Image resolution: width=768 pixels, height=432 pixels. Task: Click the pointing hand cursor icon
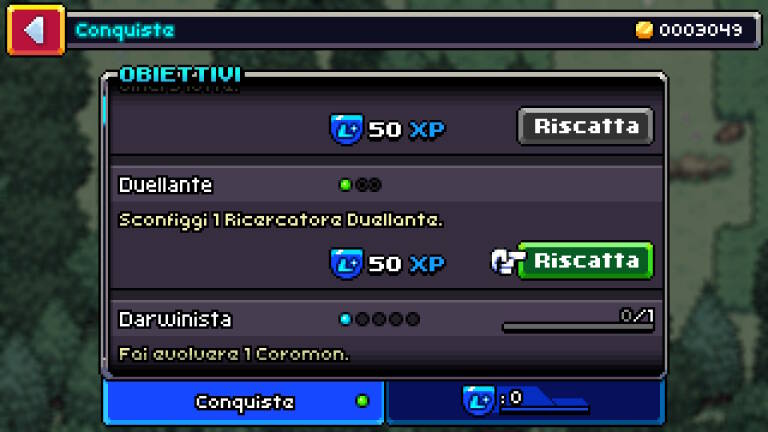pos(506,261)
